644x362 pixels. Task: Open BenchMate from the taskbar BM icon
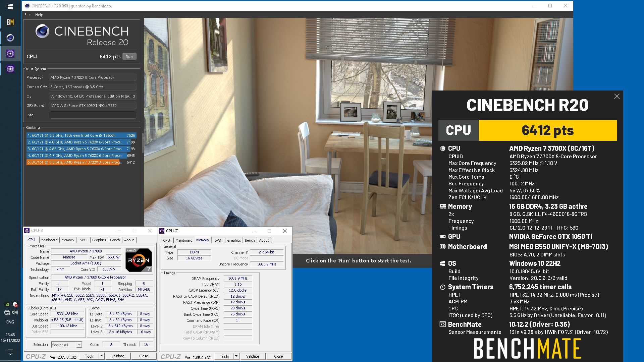(x=10, y=22)
